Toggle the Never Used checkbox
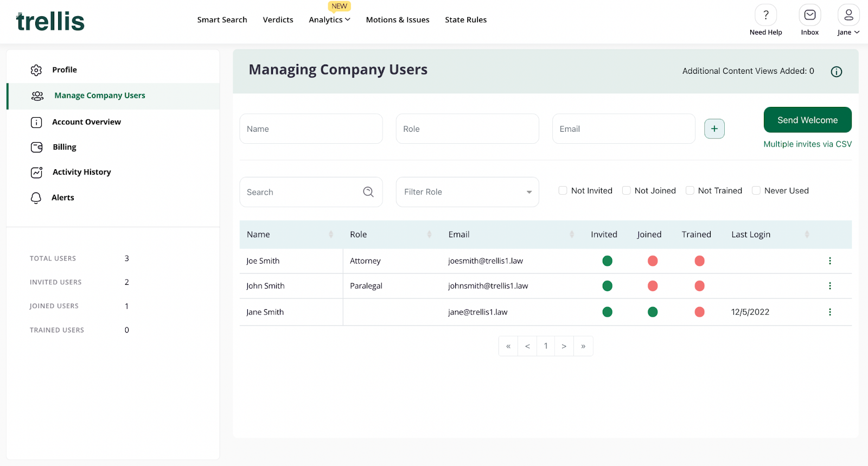The height and width of the screenshot is (466, 868). pyautogui.click(x=756, y=190)
